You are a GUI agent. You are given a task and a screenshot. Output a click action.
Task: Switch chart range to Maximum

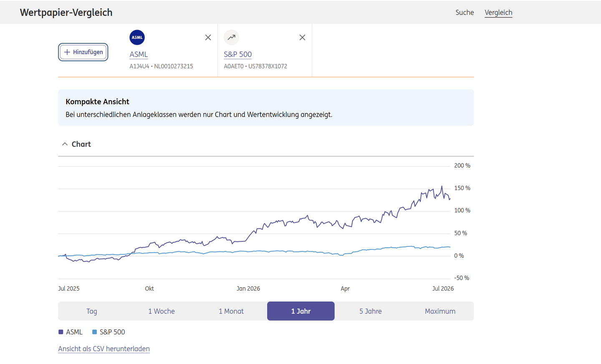[x=440, y=311]
